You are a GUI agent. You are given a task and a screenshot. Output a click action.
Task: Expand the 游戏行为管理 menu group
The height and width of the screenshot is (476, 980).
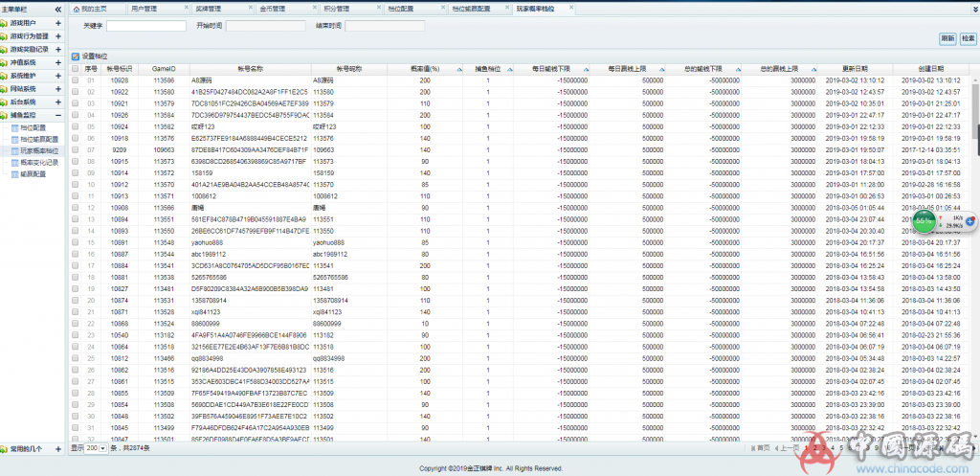[58, 36]
